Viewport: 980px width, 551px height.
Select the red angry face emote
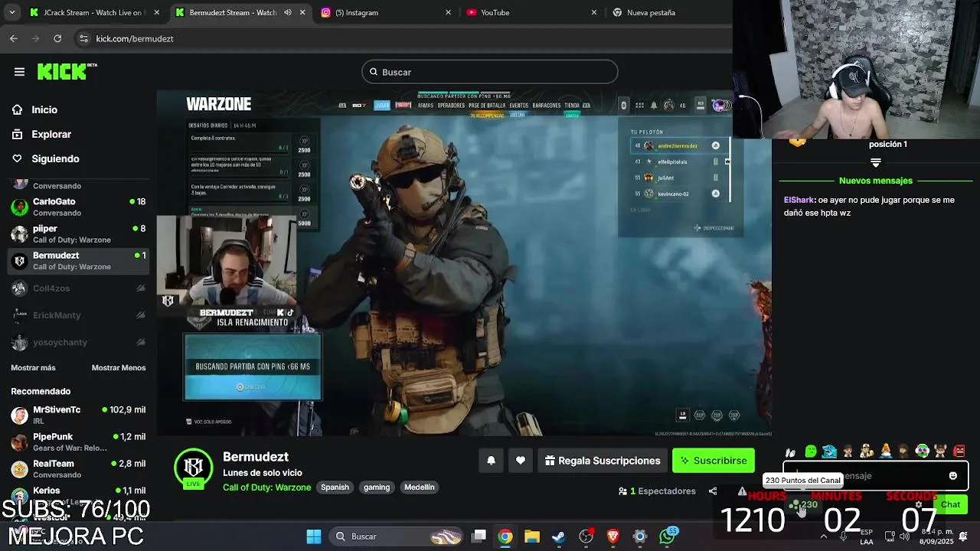pyautogui.click(x=959, y=451)
